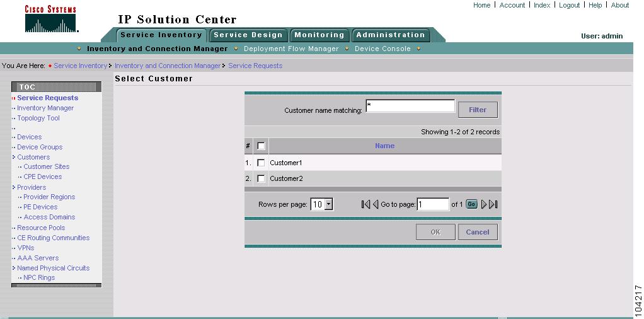The width and height of the screenshot is (644, 319).
Task: Open CPE Devices in the TOC
Action: (x=43, y=177)
